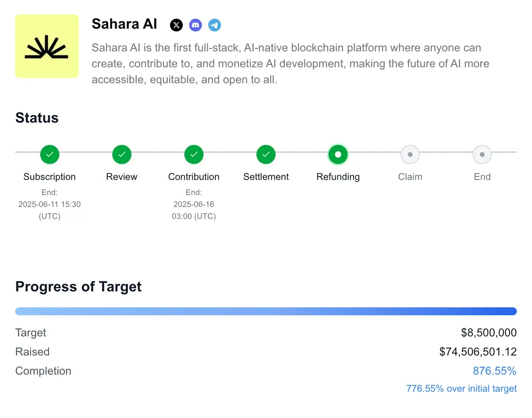Click the Review stage checkmark icon

tap(121, 154)
